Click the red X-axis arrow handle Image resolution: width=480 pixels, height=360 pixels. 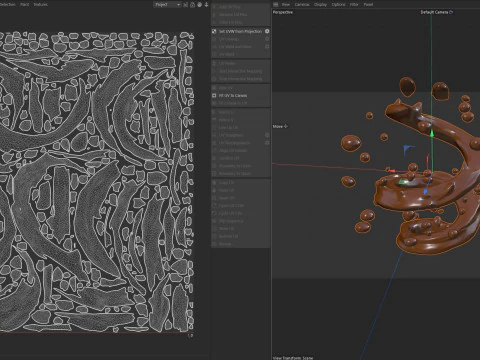392,171
